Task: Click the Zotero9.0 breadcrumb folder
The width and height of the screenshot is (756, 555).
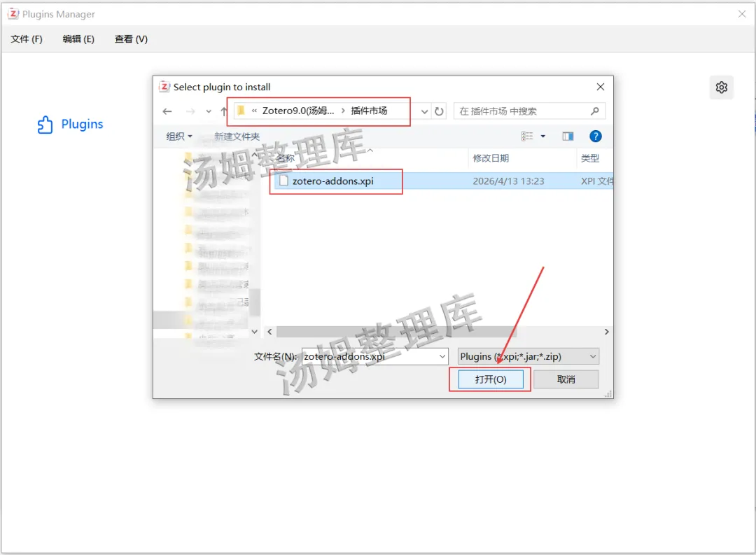Action: click(x=298, y=111)
